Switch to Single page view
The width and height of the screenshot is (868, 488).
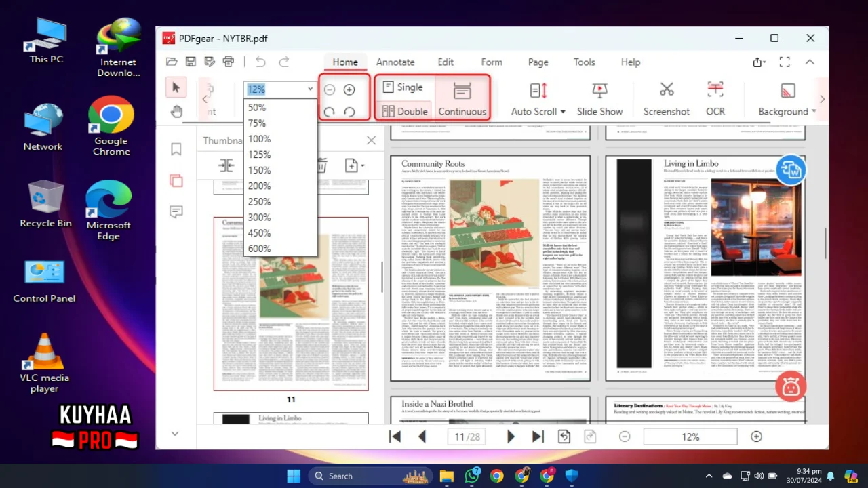click(x=403, y=87)
